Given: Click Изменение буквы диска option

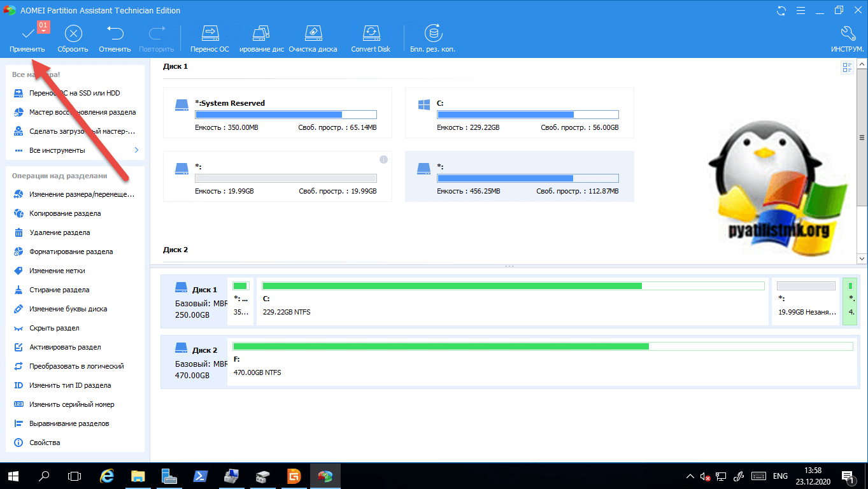Looking at the screenshot, I should (68, 309).
